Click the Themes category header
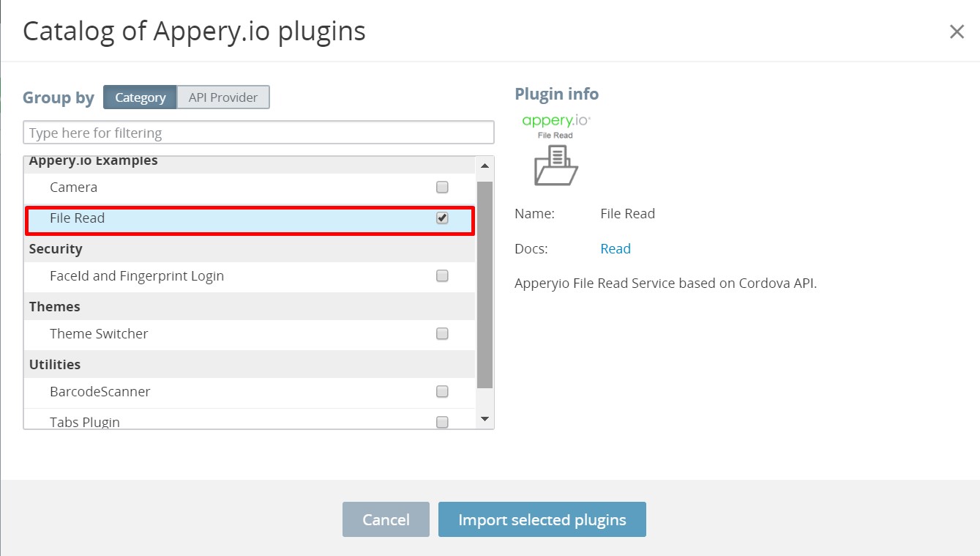 point(250,306)
